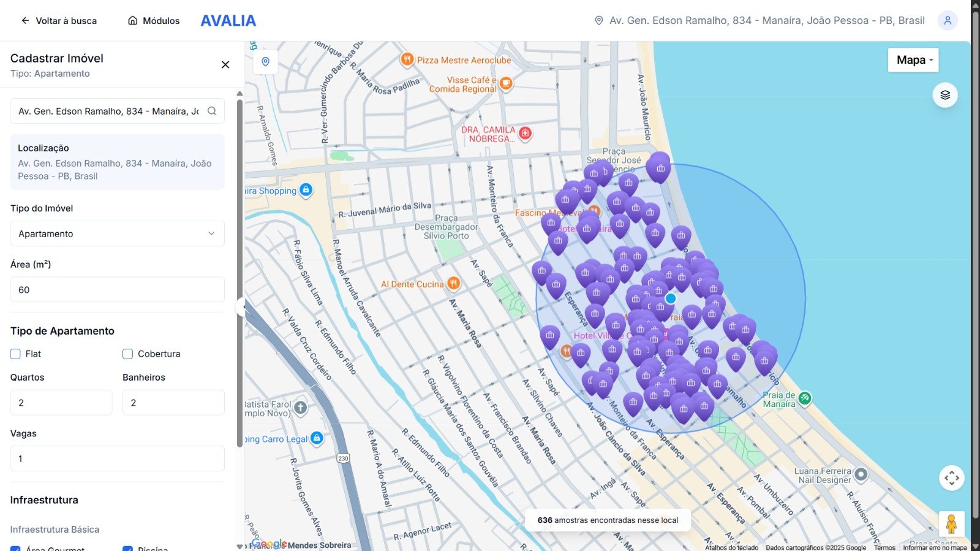Select the Praia de Manaíra beach marker
980x551 pixels.
[x=805, y=398]
